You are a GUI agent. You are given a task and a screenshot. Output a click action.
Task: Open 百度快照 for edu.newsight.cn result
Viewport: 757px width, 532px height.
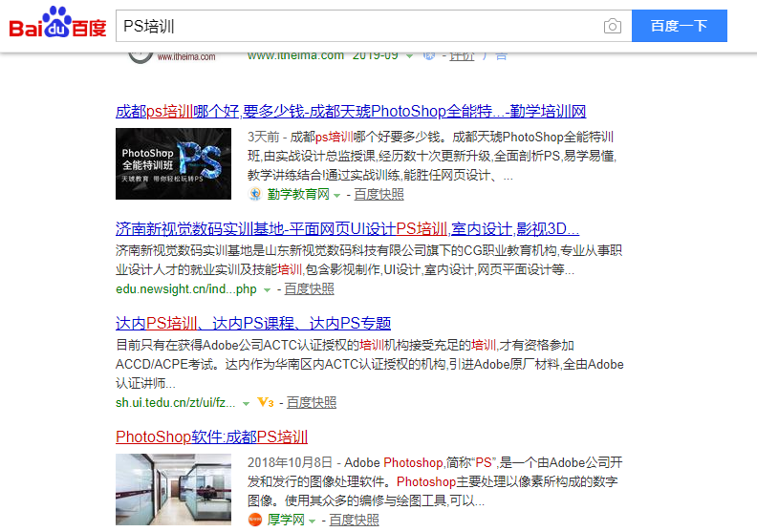pos(309,288)
